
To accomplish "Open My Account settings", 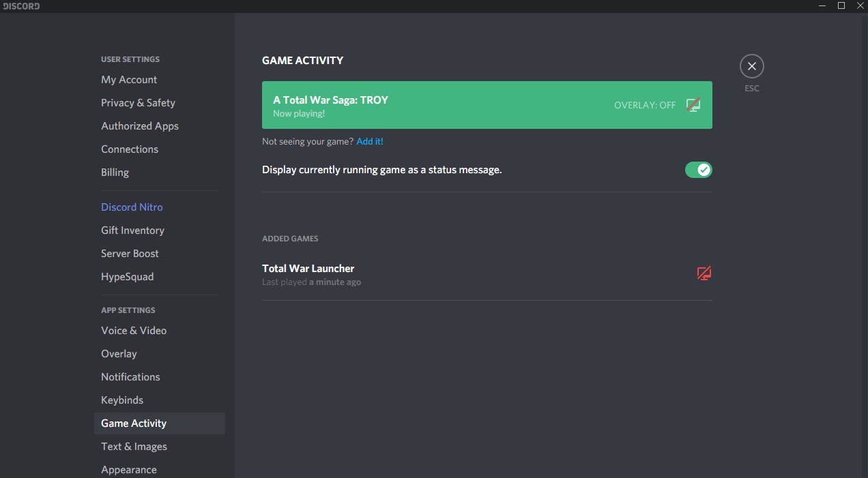I will click(129, 80).
